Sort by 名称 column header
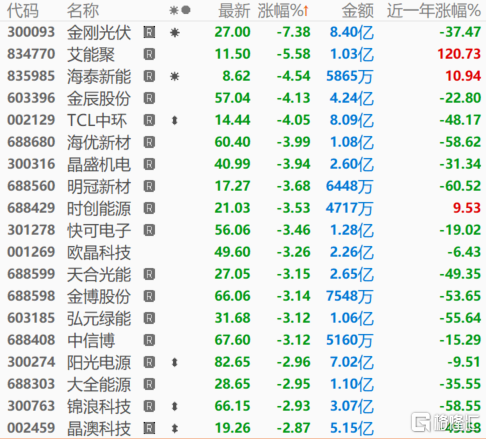 83,11
